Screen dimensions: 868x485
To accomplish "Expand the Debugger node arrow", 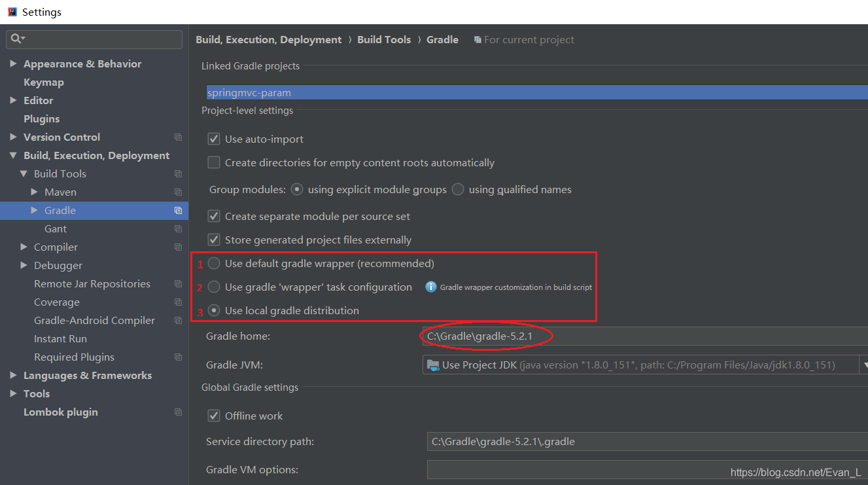I will tap(24, 265).
